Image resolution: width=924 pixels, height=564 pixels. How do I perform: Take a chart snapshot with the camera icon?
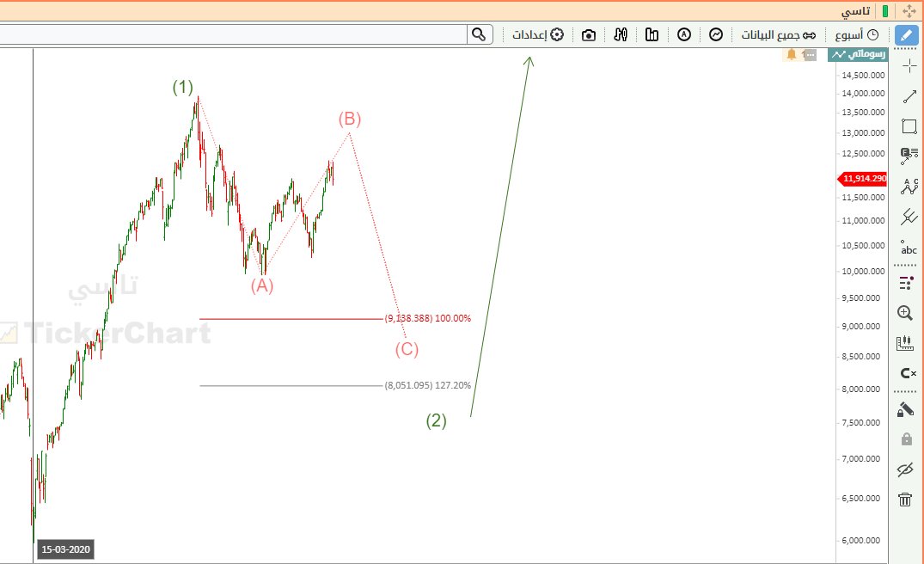click(588, 35)
